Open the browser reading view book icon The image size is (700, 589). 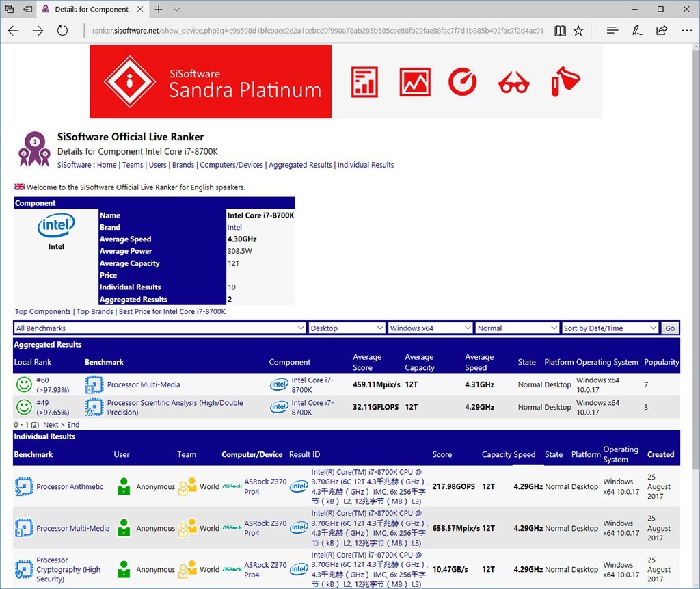[560, 30]
